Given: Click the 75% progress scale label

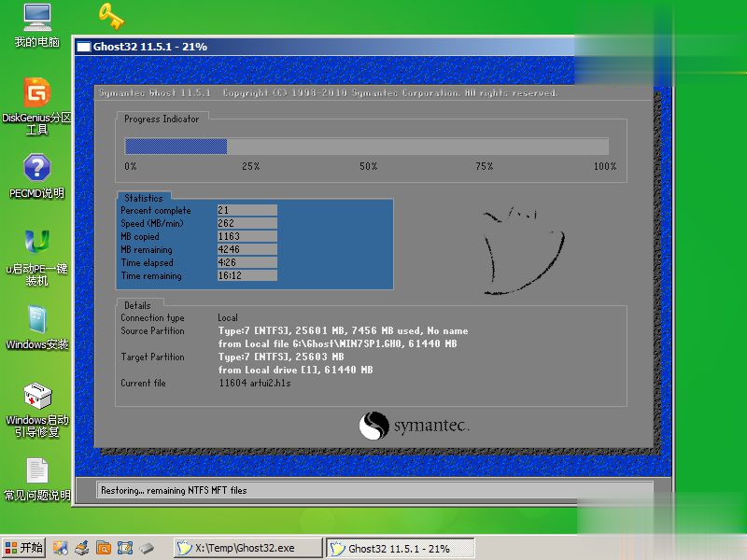Looking at the screenshot, I should pyautogui.click(x=484, y=166).
